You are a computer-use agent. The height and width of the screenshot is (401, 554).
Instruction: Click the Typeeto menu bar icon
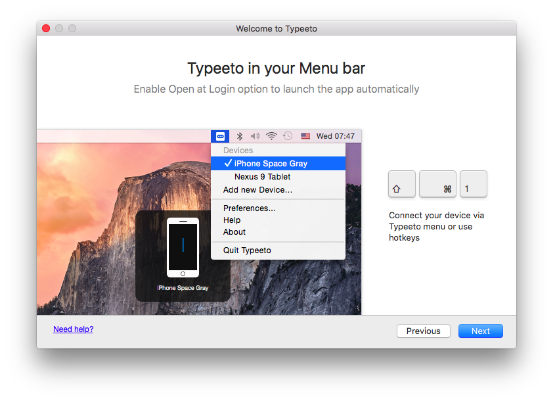220,136
